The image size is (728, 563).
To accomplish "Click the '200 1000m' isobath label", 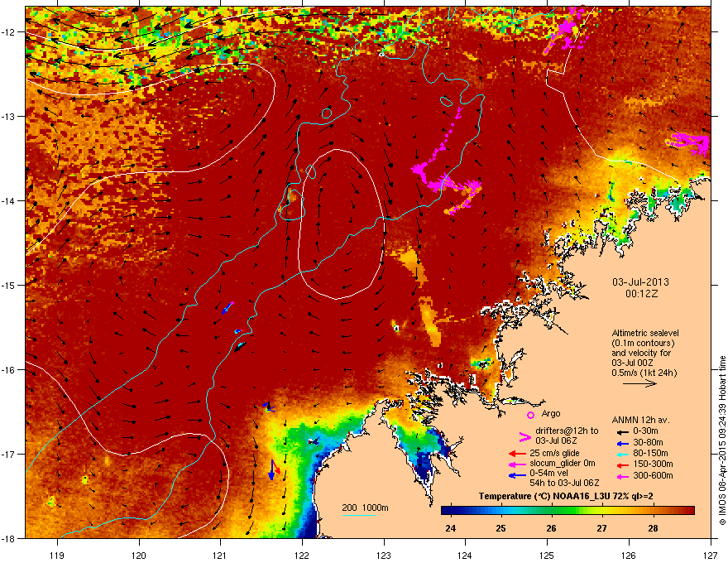I will (x=365, y=508).
